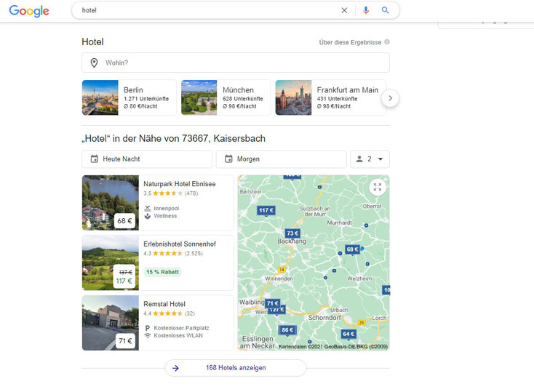Image resolution: width=534 pixels, height=392 pixels.
Task: Click the Schorndorf label on the map
Action: (324, 317)
